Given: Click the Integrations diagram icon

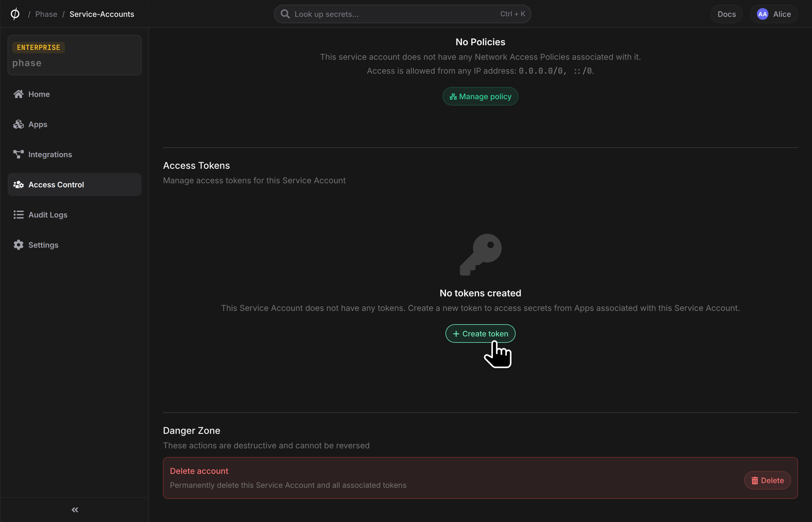Looking at the screenshot, I should click(x=18, y=154).
